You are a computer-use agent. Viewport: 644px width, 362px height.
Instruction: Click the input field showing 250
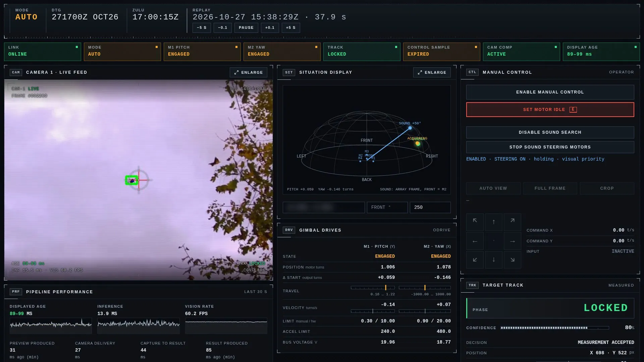click(430, 207)
